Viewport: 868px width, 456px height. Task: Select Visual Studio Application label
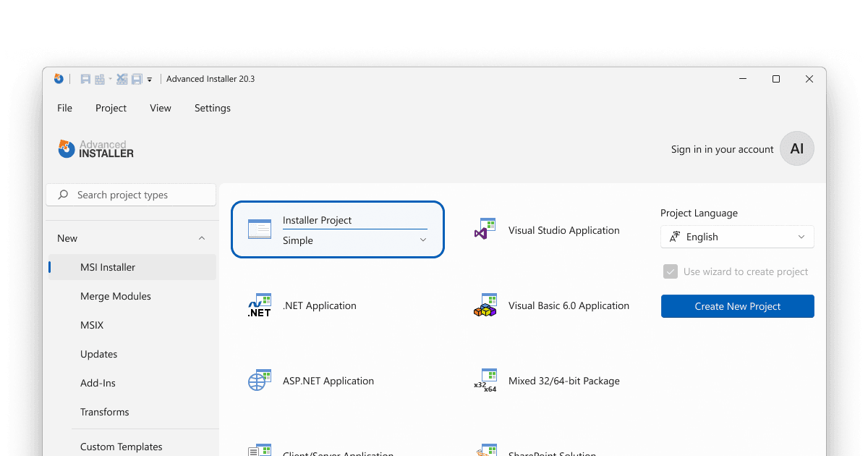coord(564,230)
